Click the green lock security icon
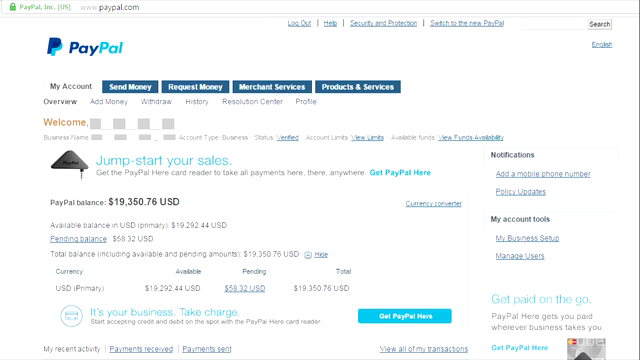The height and width of the screenshot is (360, 640). (x=13, y=7)
